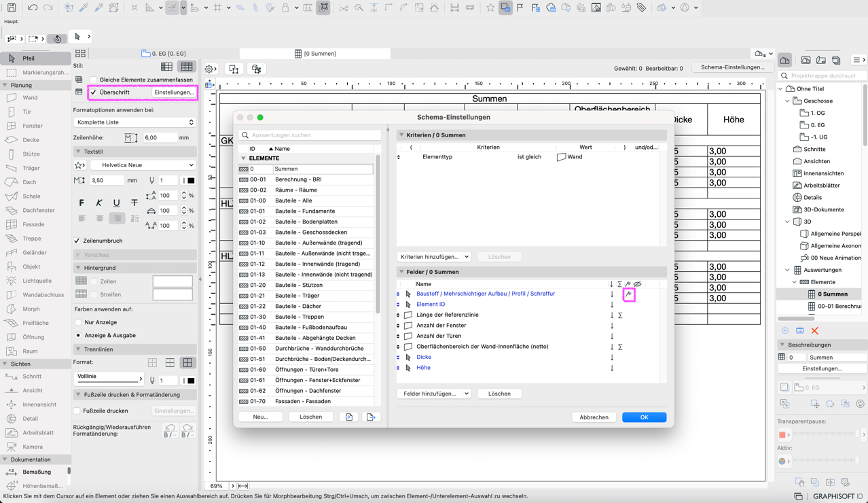
Task: Apply underline U text style
Action: 117,203
